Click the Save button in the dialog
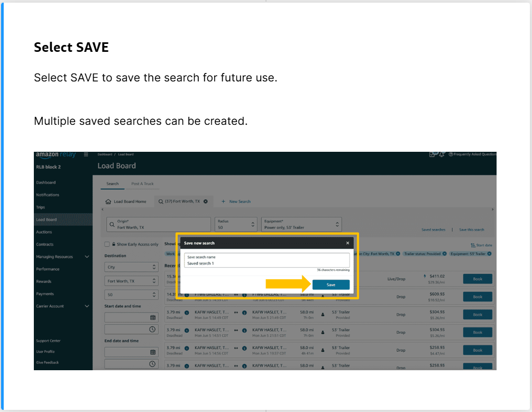Image resolution: width=532 pixels, height=412 pixels. 331,285
